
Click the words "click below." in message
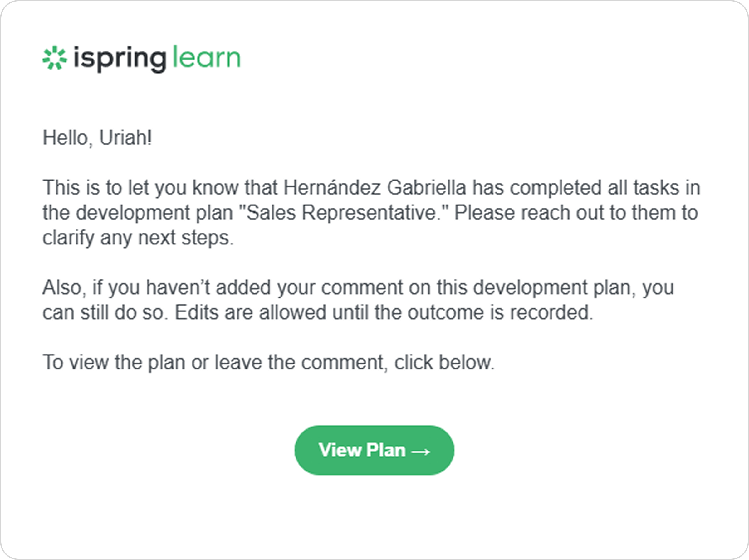(x=445, y=362)
